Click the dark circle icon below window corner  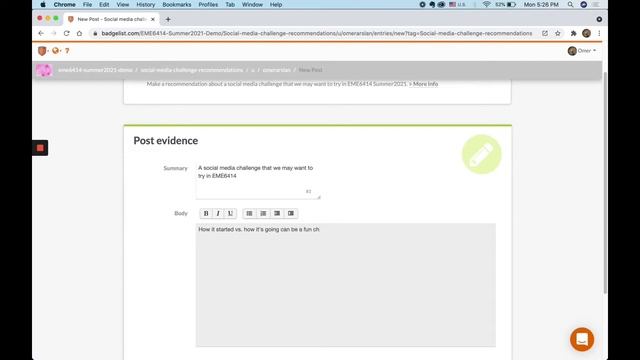click(x=599, y=19)
